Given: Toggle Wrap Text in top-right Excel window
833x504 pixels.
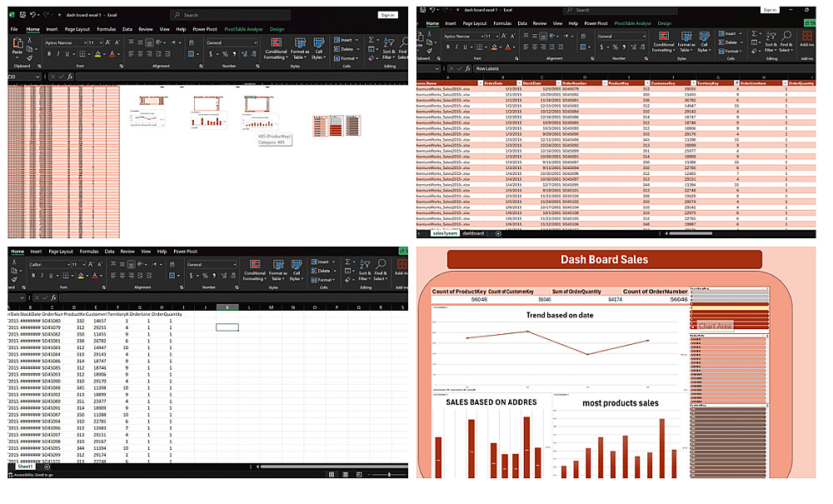Looking at the screenshot, I should coord(583,36).
